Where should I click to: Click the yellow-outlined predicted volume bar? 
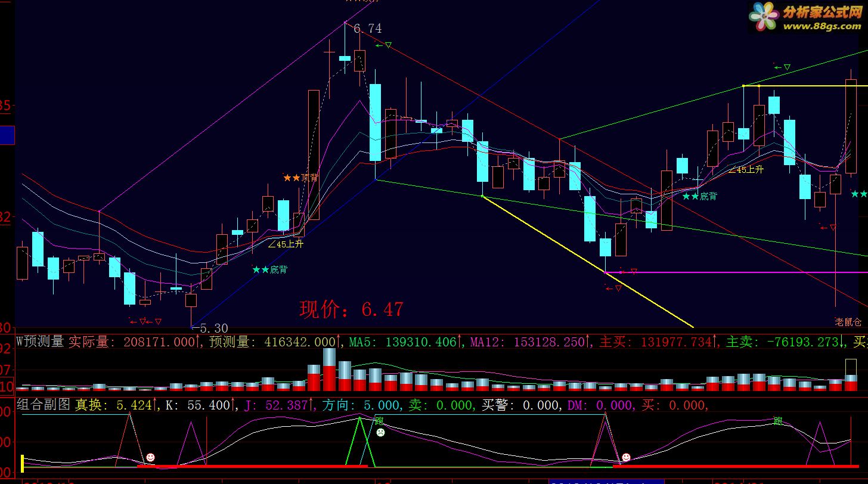pos(851,367)
